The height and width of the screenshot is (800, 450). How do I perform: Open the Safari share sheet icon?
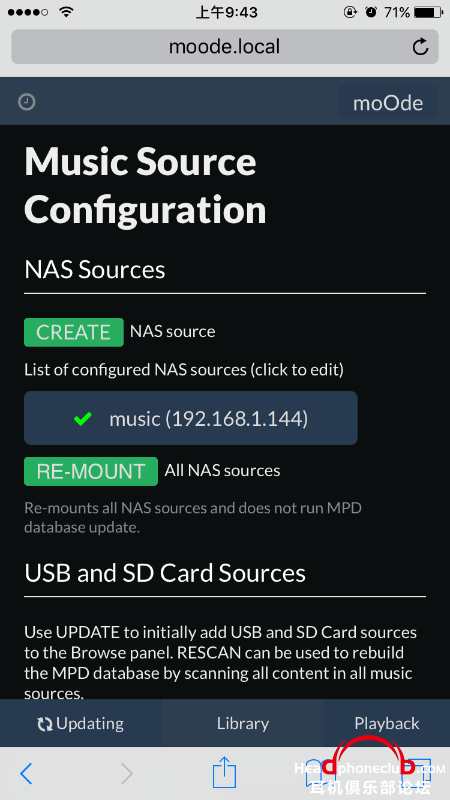click(224, 771)
